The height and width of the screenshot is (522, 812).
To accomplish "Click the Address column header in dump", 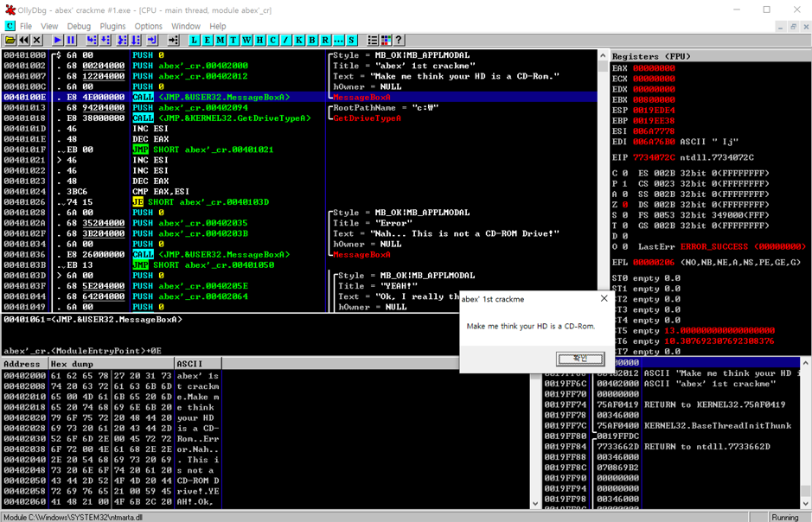I will point(25,364).
